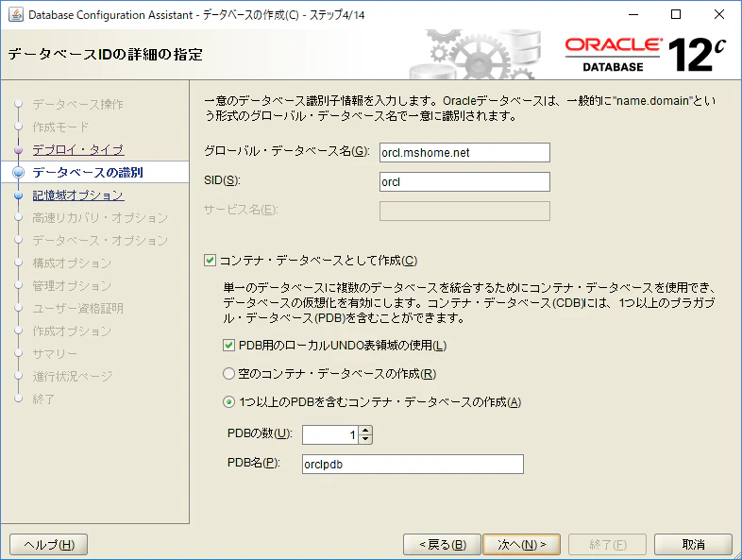Click the current-step bullet beside データベースの識別

[x=19, y=172]
